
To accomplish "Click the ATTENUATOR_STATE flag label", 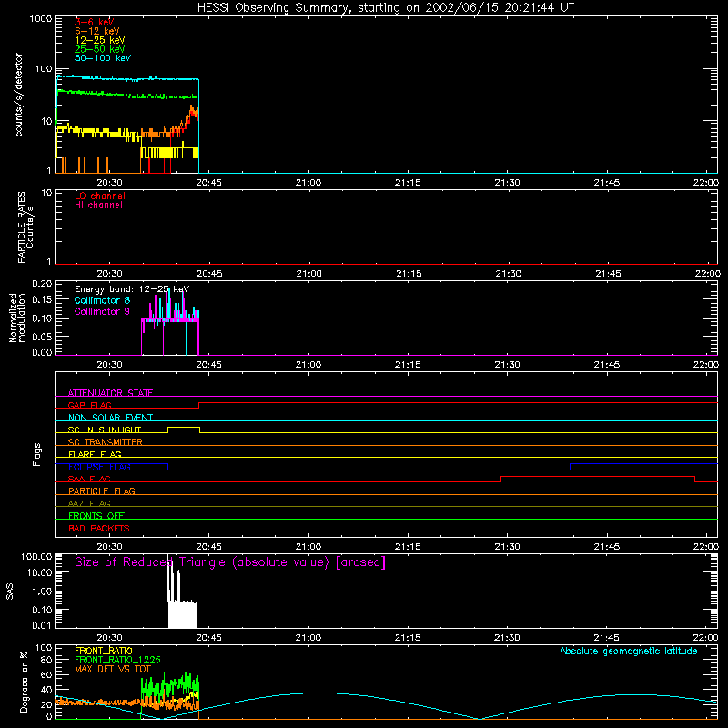I will click(110, 393).
